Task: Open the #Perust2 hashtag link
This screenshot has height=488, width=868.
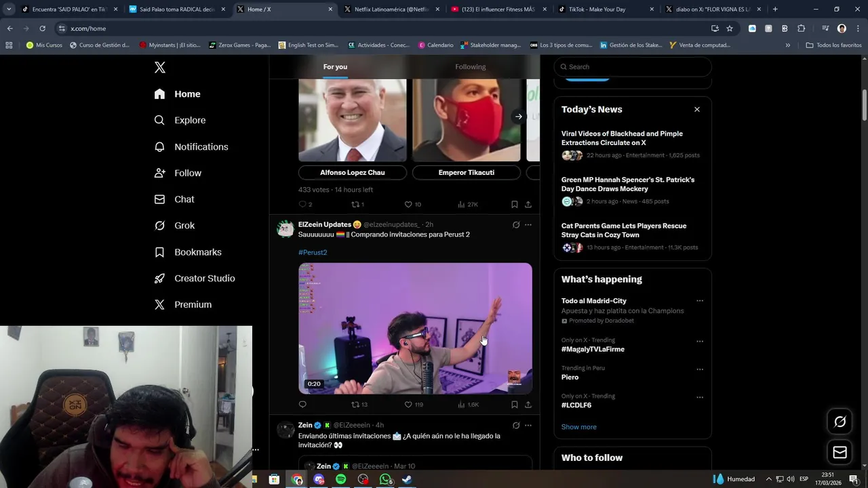Action: point(313,252)
